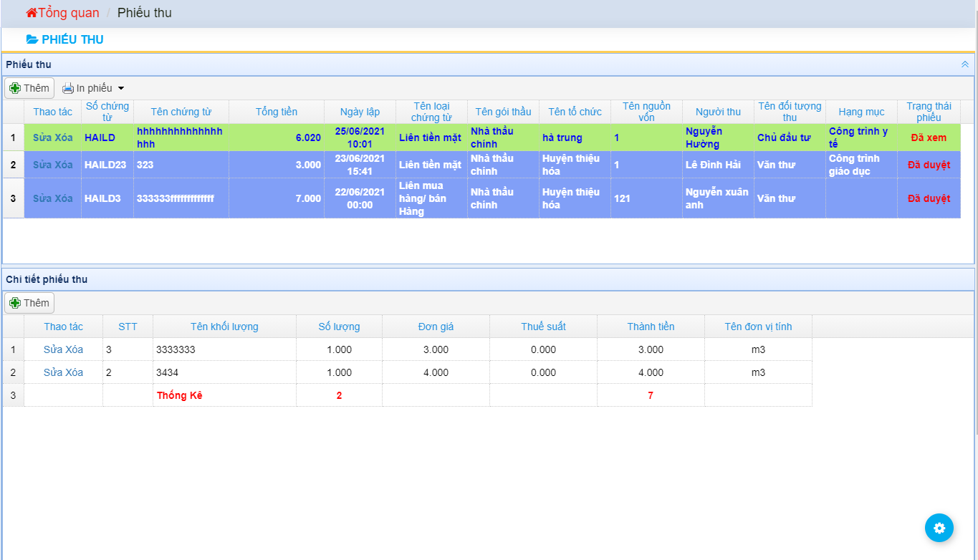Image resolution: width=978 pixels, height=560 pixels.
Task: Sort by Ngày lập column header
Action: point(360,112)
